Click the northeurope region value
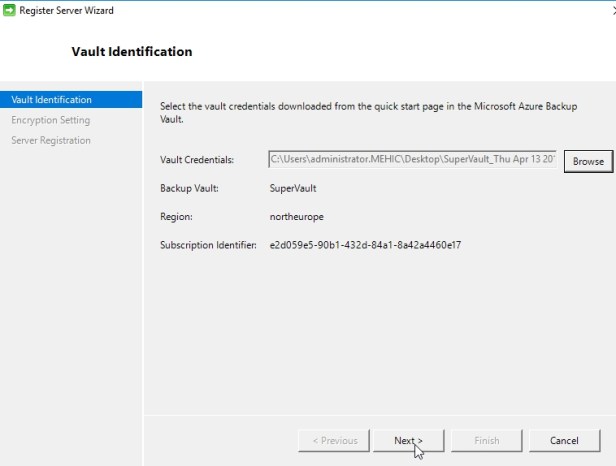The image size is (616, 466). click(x=297, y=215)
